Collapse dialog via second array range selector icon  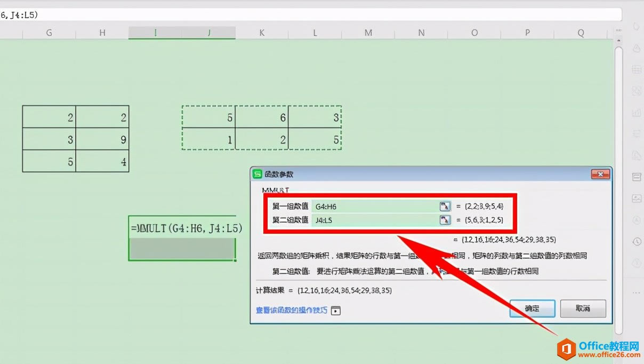coord(445,220)
